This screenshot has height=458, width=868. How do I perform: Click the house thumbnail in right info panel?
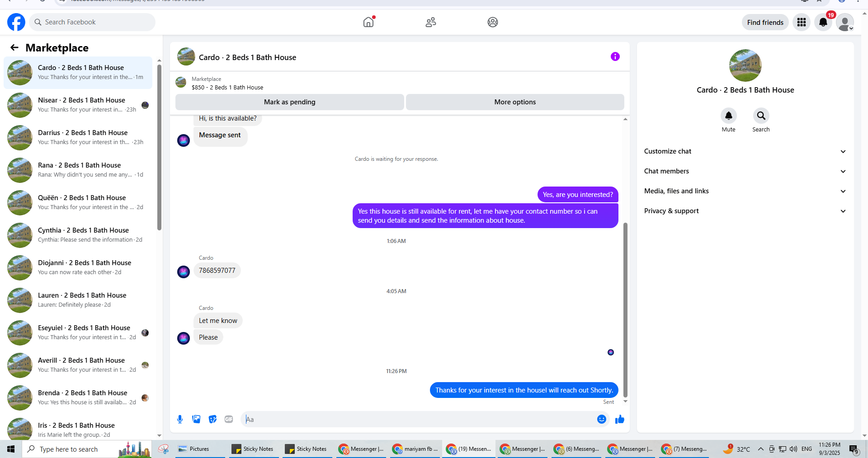point(745,65)
